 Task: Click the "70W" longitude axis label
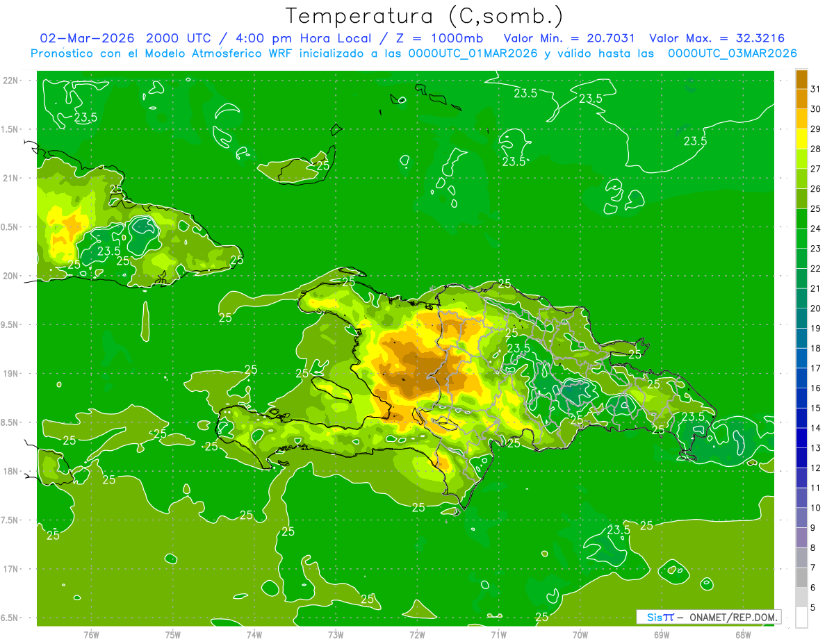click(x=580, y=634)
